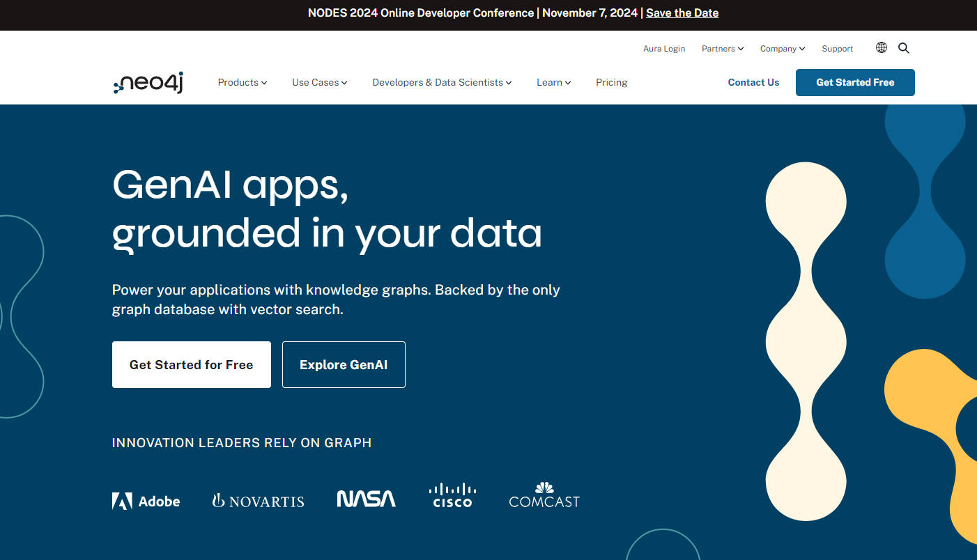
Task: Click the Comcast logo
Action: [544, 495]
